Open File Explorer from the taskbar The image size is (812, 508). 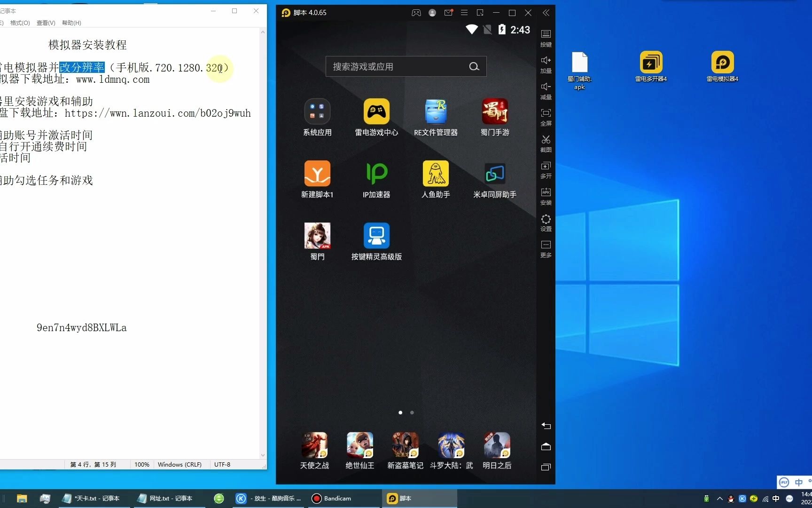22,499
